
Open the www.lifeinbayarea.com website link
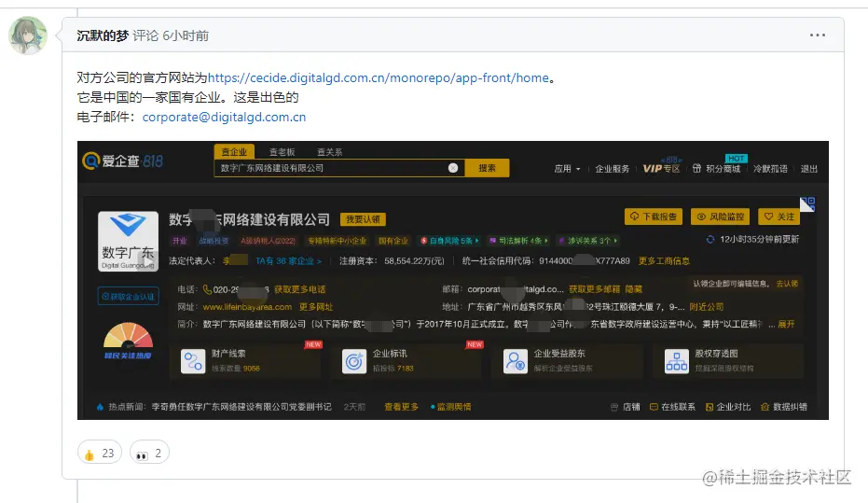[x=247, y=306]
